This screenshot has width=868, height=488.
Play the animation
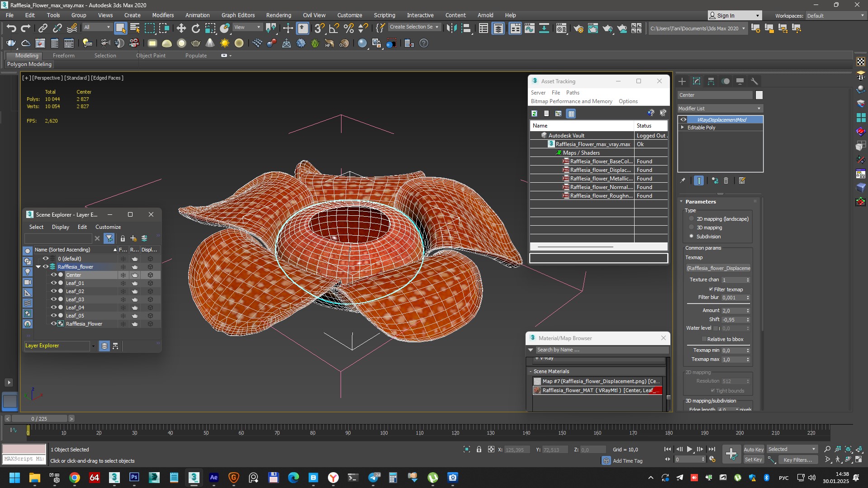coord(689,450)
